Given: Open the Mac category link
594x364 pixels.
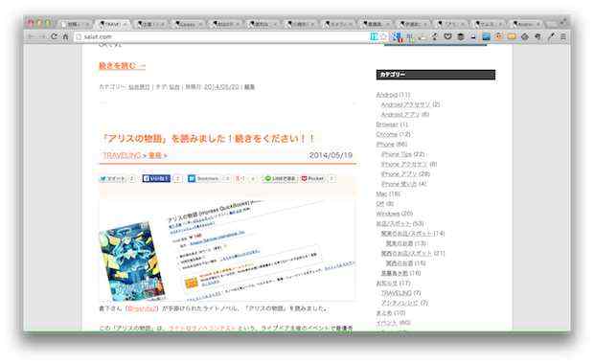Looking at the screenshot, I should [381, 193].
